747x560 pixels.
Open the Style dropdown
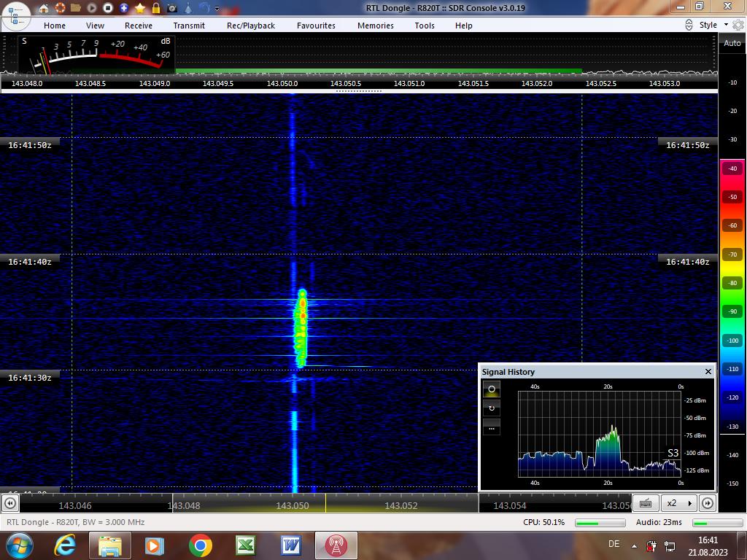(x=713, y=25)
